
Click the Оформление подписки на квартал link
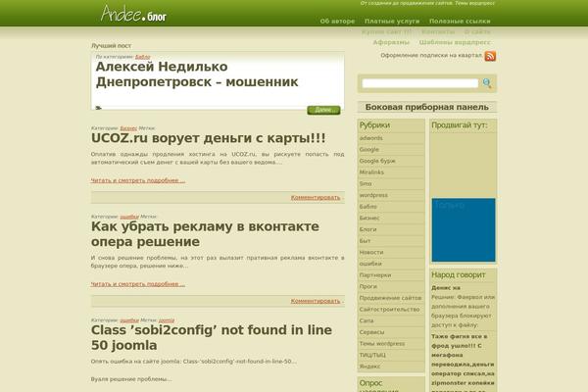pyautogui.click(x=431, y=56)
